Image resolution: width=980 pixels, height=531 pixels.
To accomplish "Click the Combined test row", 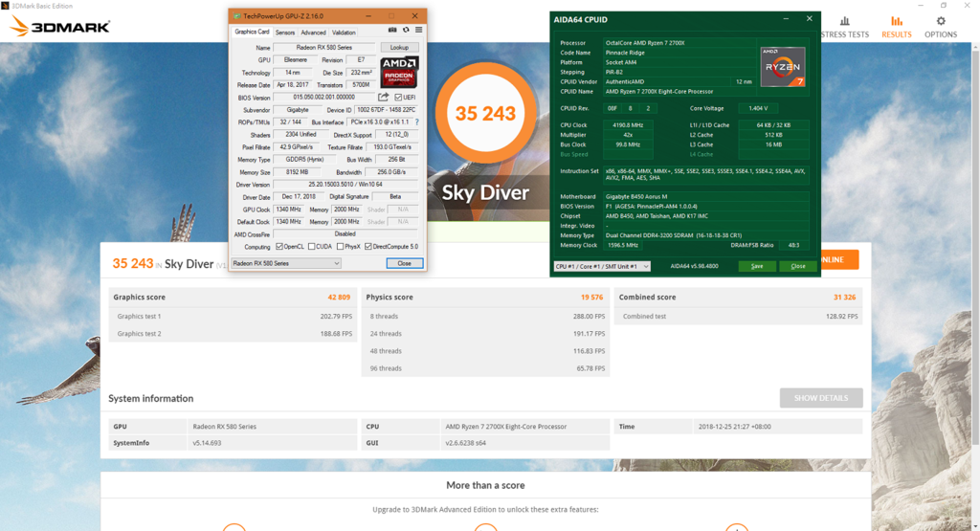I will 739,316.
